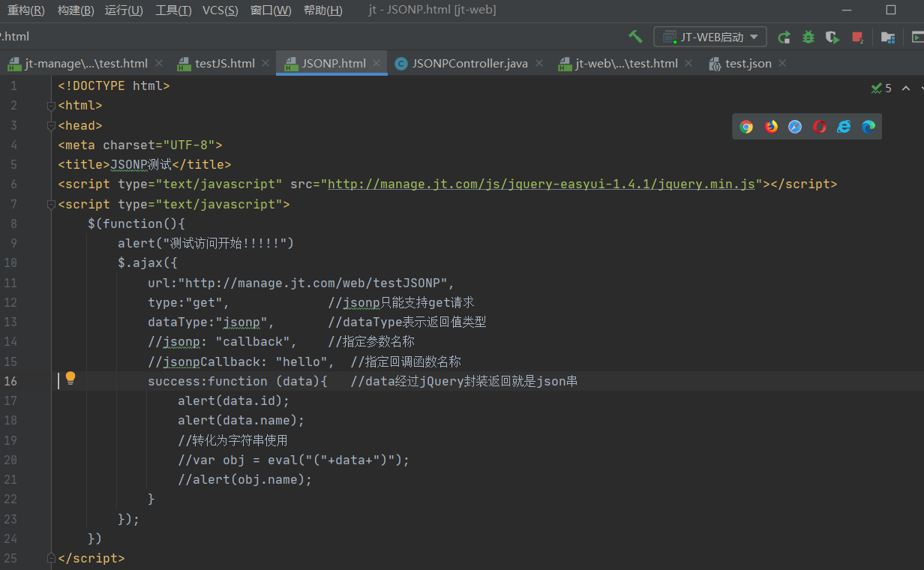Click the jquery.min.js URL link
The image size is (924, 570).
(x=541, y=184)
